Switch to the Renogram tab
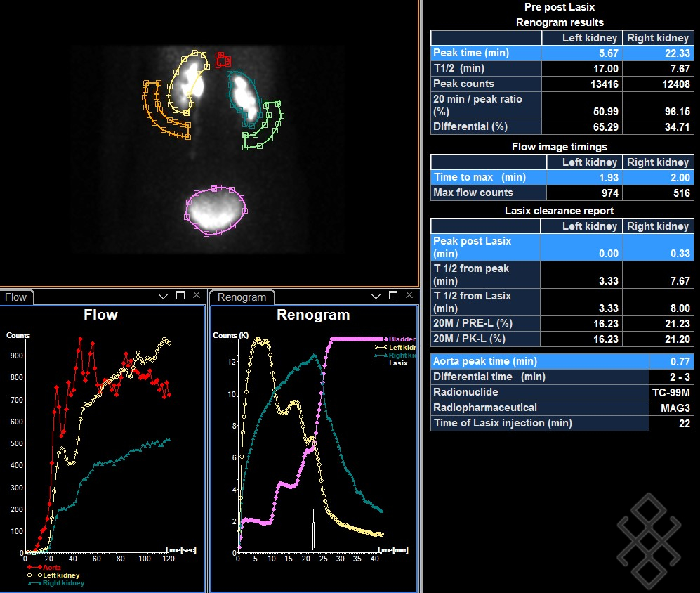The width and height of the screenshot is (700, 593). coord(242,297)
